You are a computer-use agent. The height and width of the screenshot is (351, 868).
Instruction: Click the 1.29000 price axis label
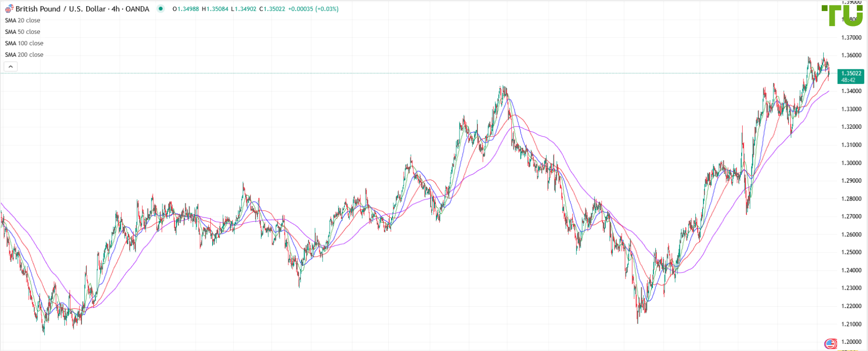(851, 181)
